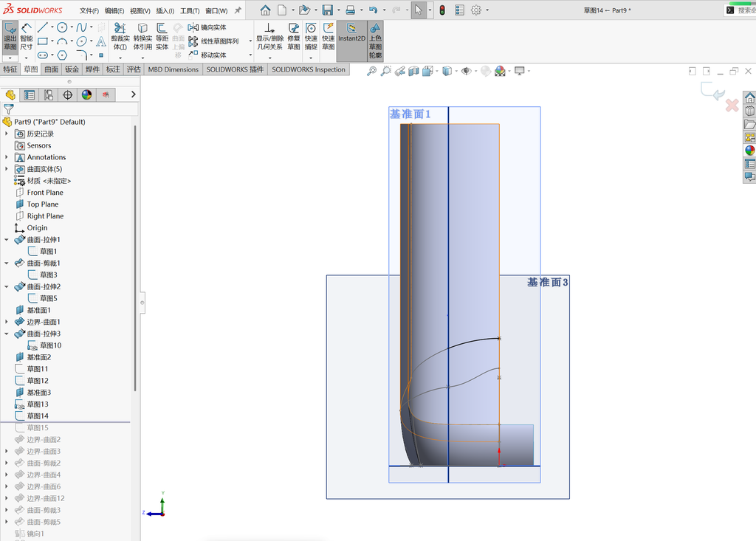The width and height of the screenshot is (756, 541).
Task: Open the 工具(T) menu
Action: 190,10
